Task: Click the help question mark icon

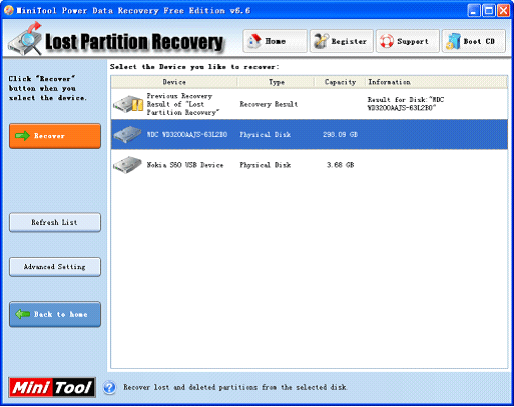Action: coord(109,387)
